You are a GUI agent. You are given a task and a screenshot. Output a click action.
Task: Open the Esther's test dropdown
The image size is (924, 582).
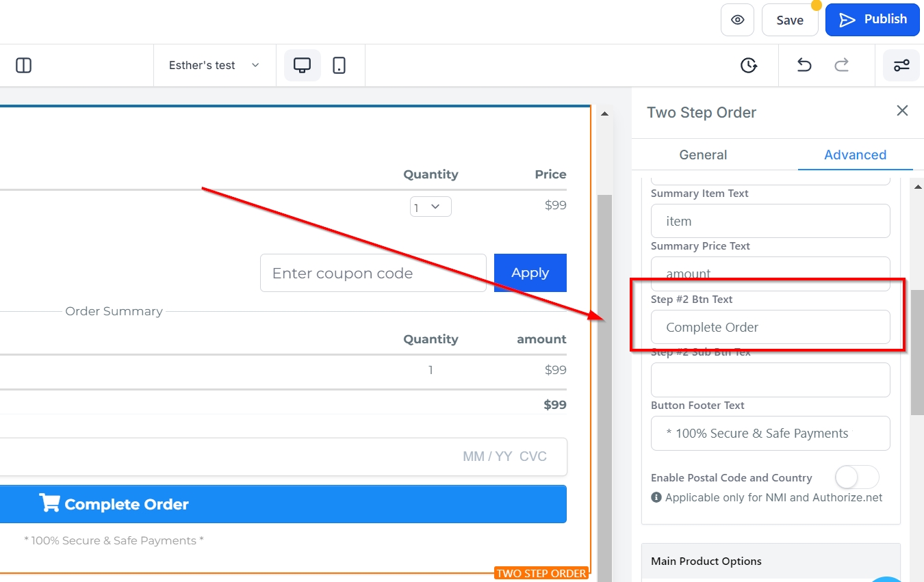[x=214, y=66]
